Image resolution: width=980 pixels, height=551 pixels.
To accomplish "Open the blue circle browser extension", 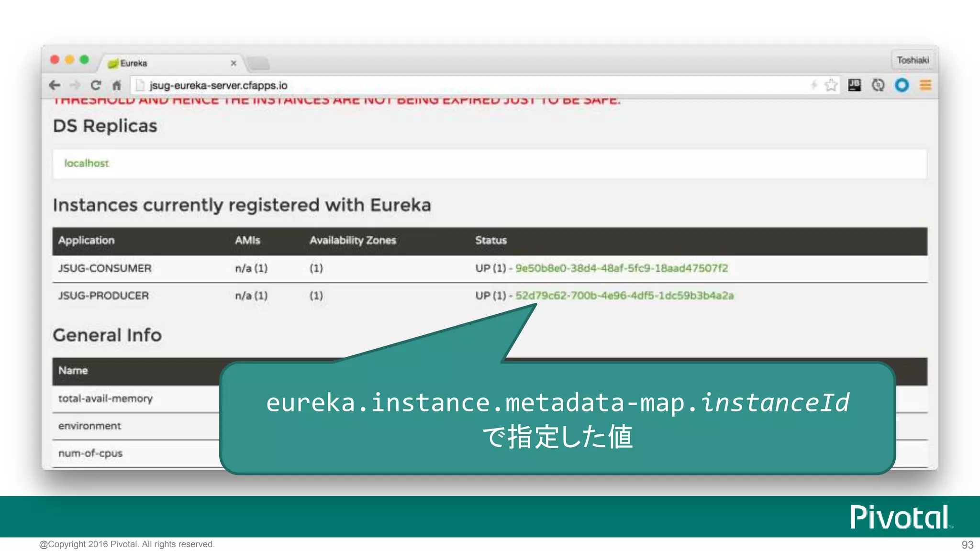I will (902, 85).
